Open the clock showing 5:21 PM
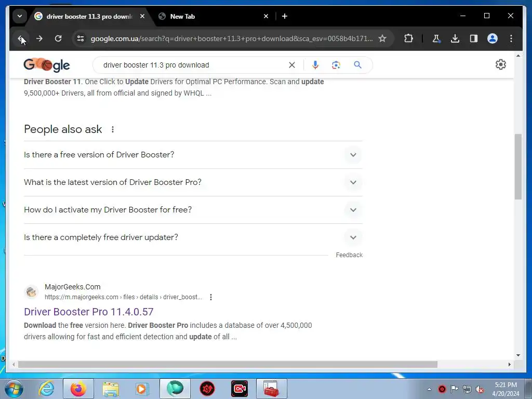This screenshot has height=399, width=532. pyautogui.click(x=506, y=389)
